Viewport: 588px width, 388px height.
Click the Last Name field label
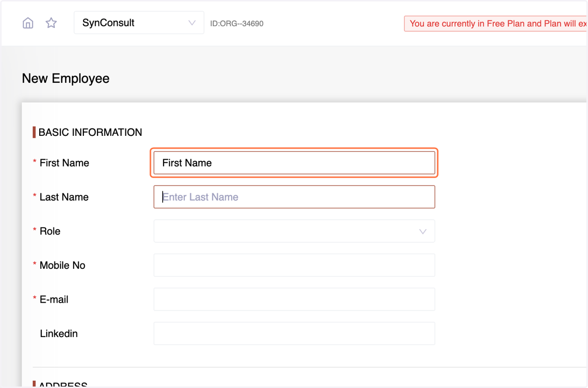click(64, 197)
